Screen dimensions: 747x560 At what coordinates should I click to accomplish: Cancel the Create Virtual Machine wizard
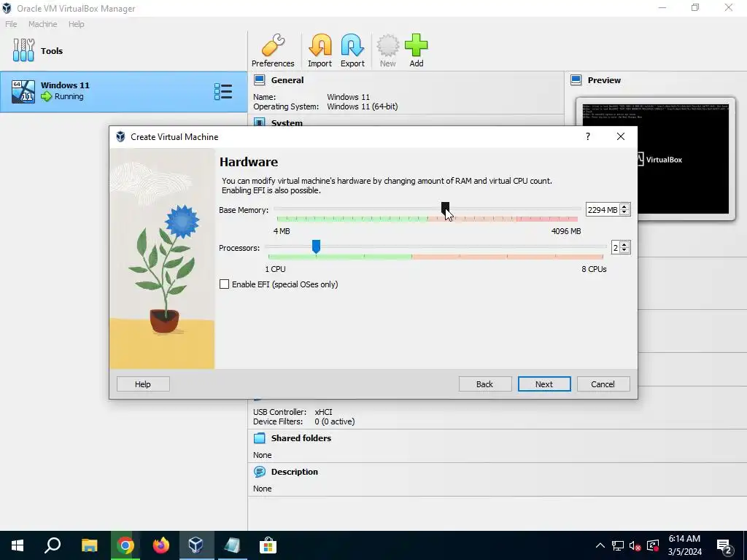pos(603,384)
